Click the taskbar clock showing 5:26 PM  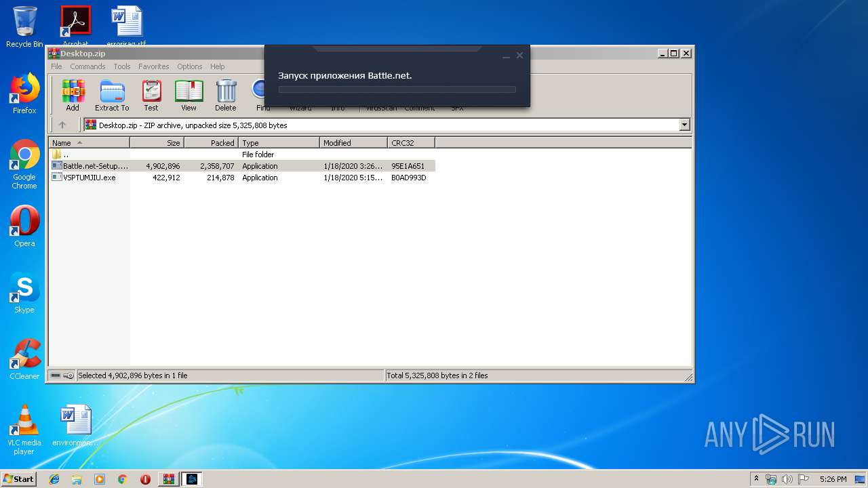(x=833, y=479)
